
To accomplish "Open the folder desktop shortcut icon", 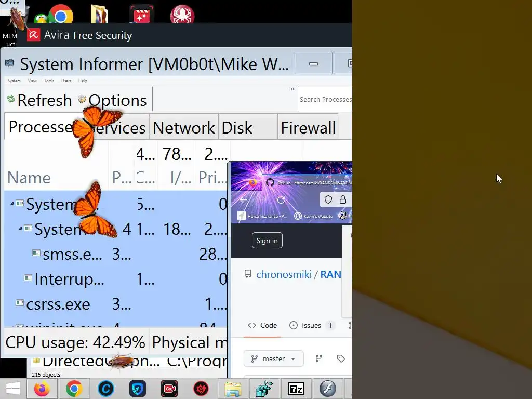I will coord(100,14).
